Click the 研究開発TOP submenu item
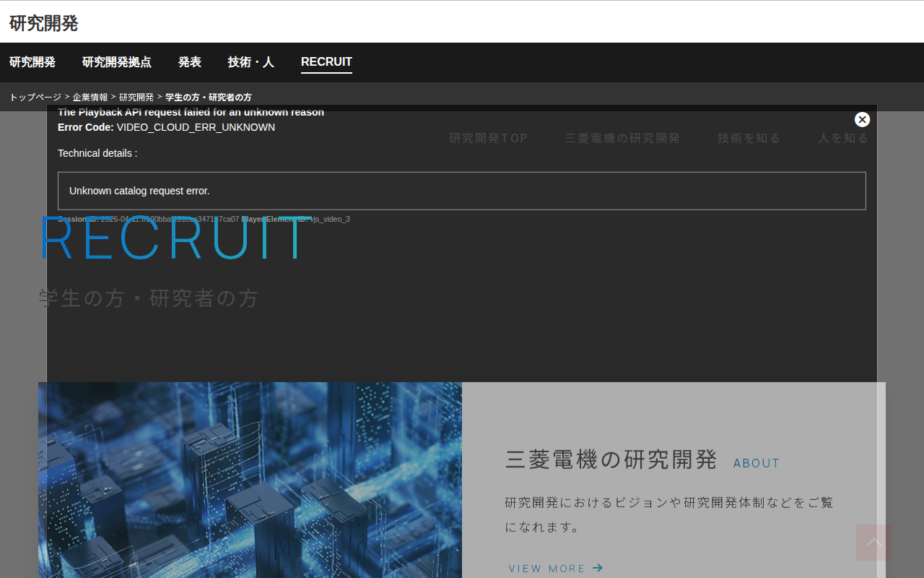924x578 pixels. pos(489,138)
